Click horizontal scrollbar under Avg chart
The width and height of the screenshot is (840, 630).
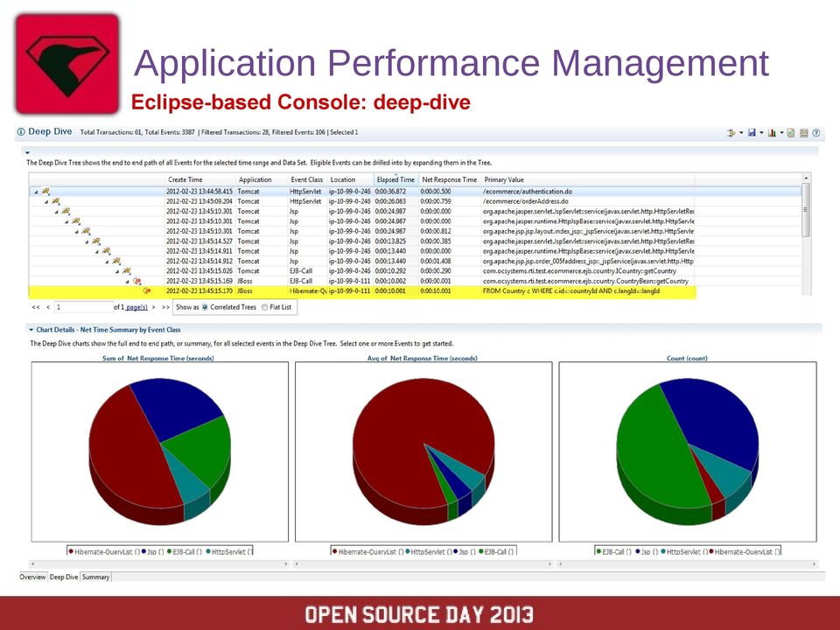point(423,563)
